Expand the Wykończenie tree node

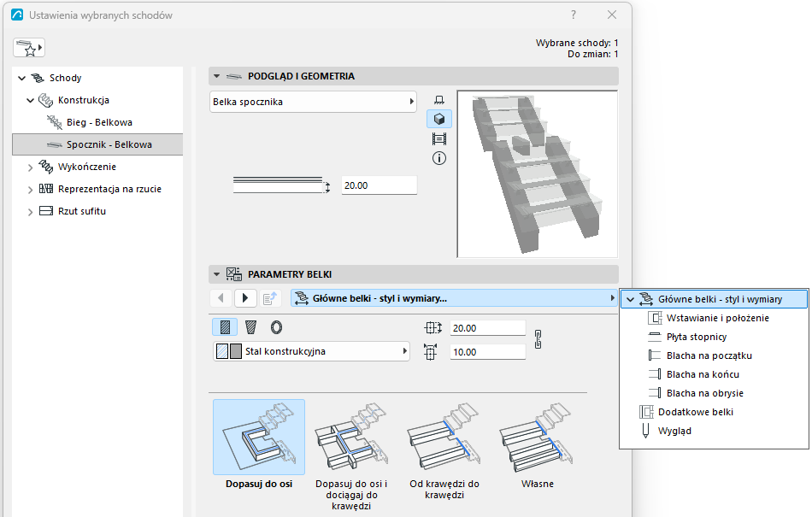pos(31,167)
